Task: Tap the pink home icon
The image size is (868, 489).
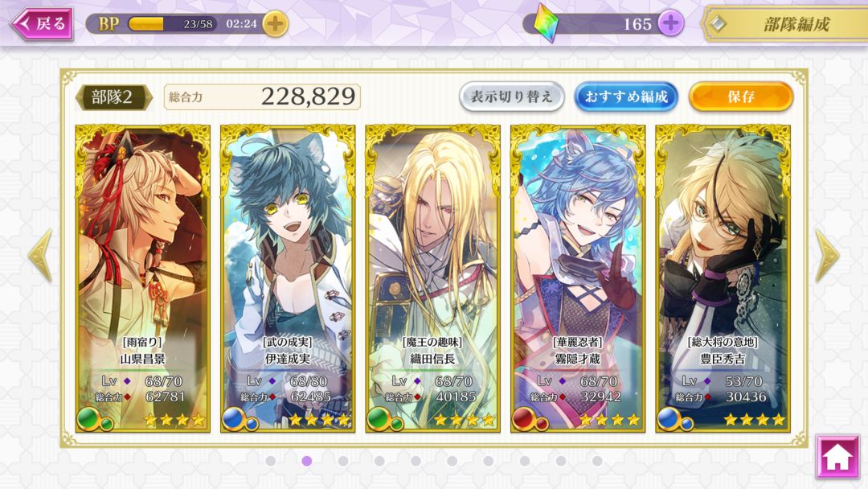Action: [837, 457]
